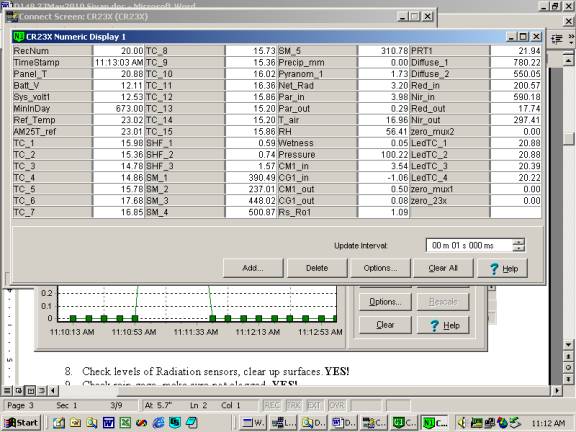
Task: Click the last quick launch icon before taskbar buttons
Action: pyautogui.click(x=191, y=423)
